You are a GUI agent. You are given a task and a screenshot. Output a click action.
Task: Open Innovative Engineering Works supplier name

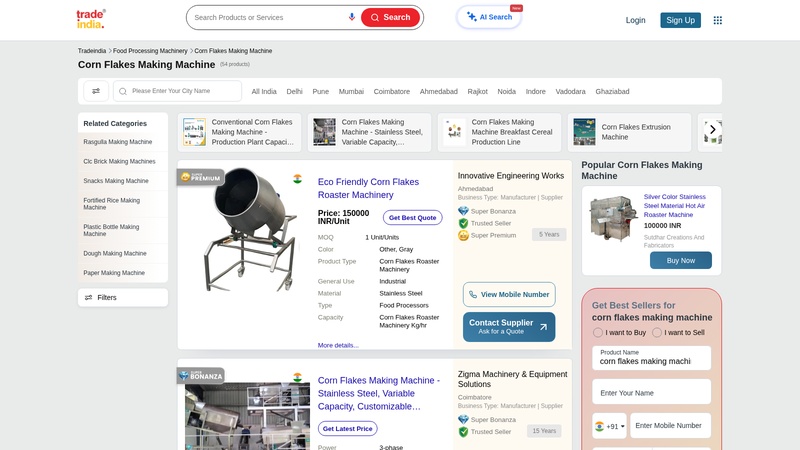pos(511,176)
